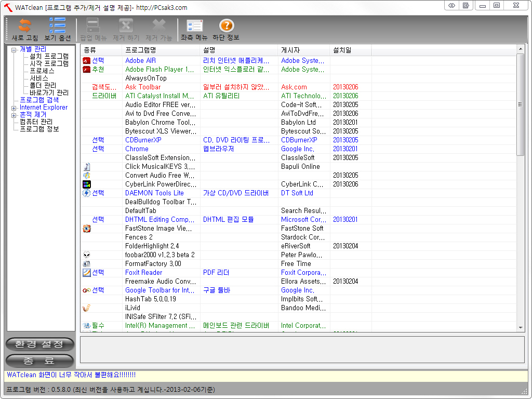Select 폴더 관리 tree item

(x=43, y=86)
